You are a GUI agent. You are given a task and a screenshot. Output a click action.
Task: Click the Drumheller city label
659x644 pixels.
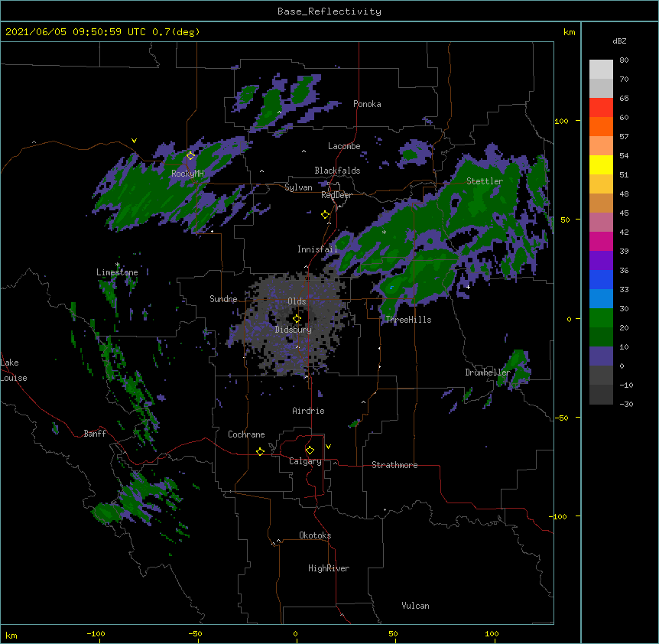[488, 372]
